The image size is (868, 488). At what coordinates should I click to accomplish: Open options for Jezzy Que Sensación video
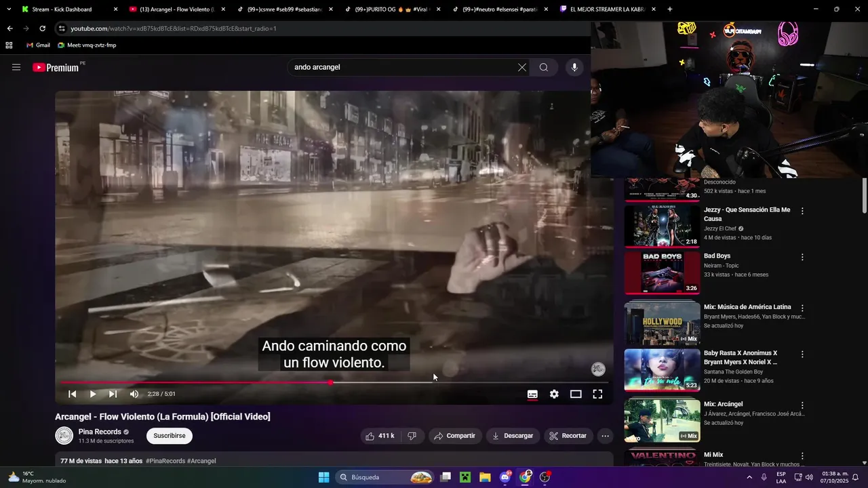coord(802,211)
